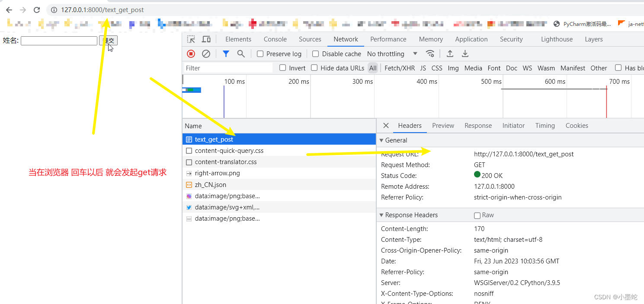The height and width of the screenshot is (304, 644).
Task: Enable Preserve log checkbox
Action: [x=260, y=54]
